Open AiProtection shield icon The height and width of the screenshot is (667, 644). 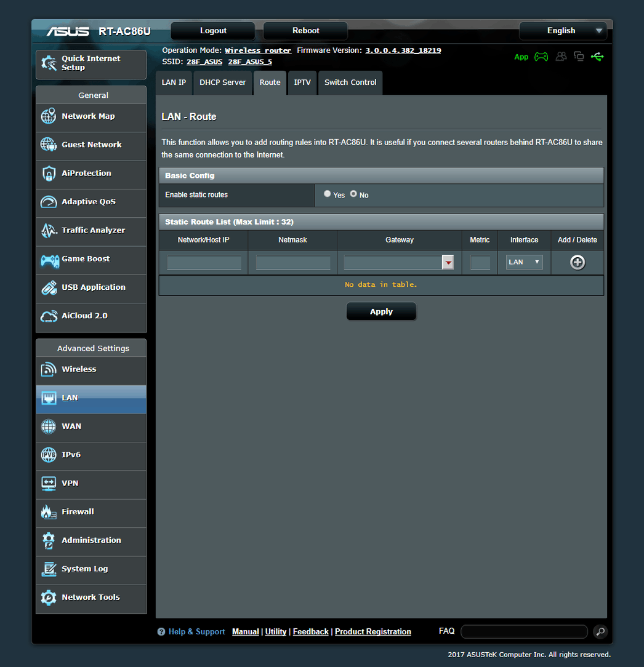pos(49,173)
